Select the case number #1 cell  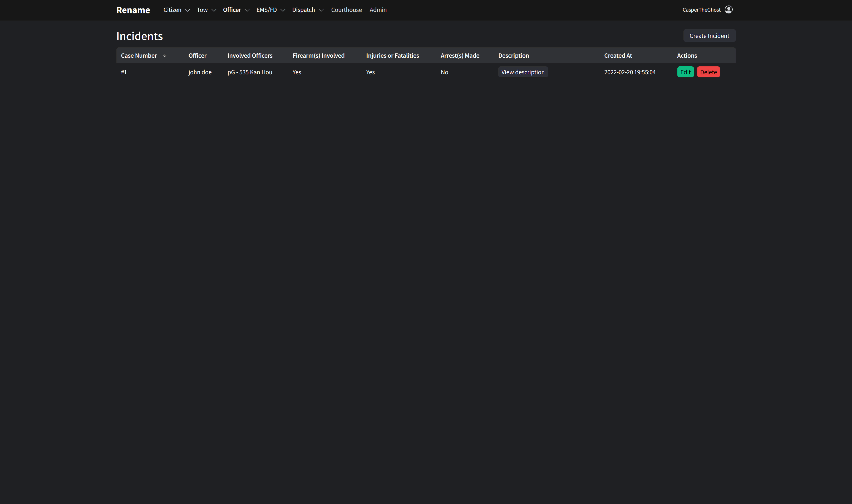124,72
